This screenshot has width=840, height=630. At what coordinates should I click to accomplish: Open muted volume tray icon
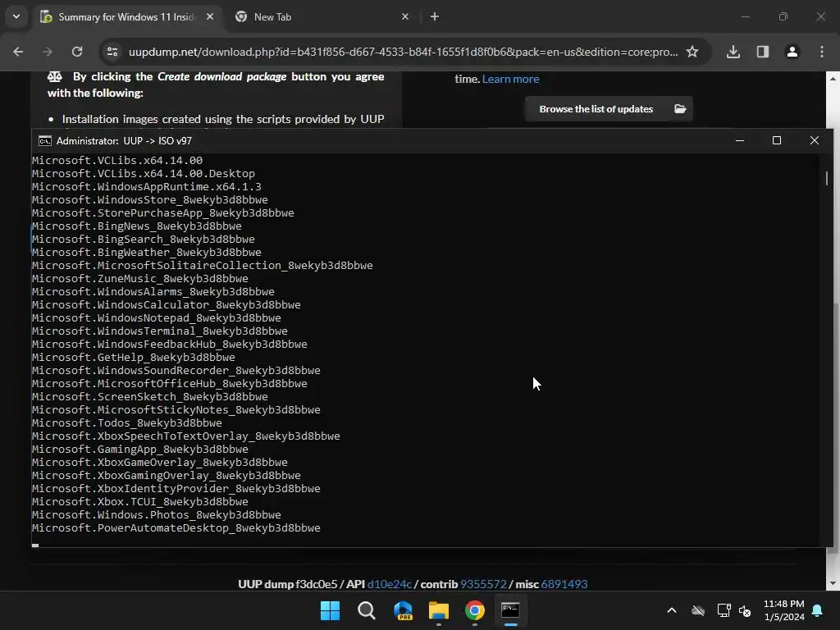(745, 610)
